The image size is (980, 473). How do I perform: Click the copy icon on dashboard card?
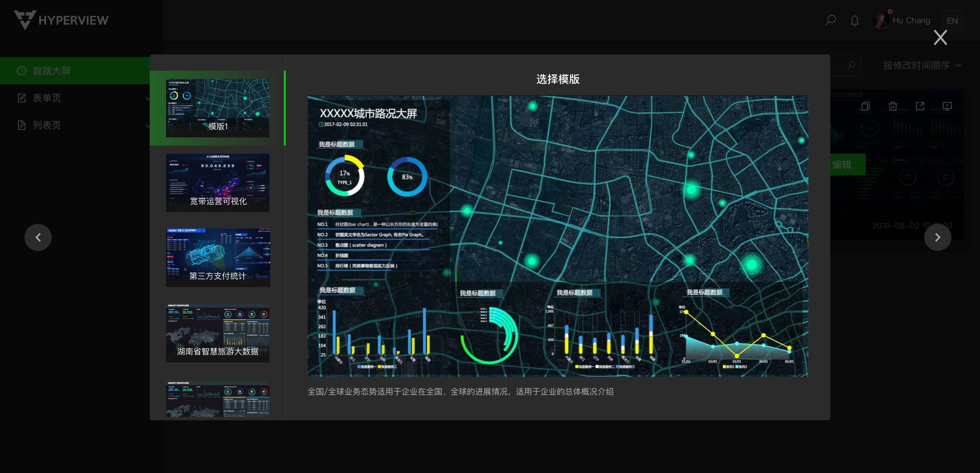click(x=865, y=106)
